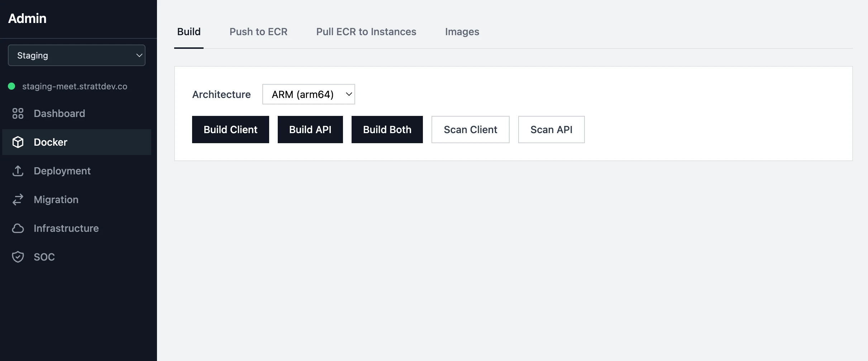The image size is (868, 361).
Task: Open the Staging environment dropdown
Action: 76,55
